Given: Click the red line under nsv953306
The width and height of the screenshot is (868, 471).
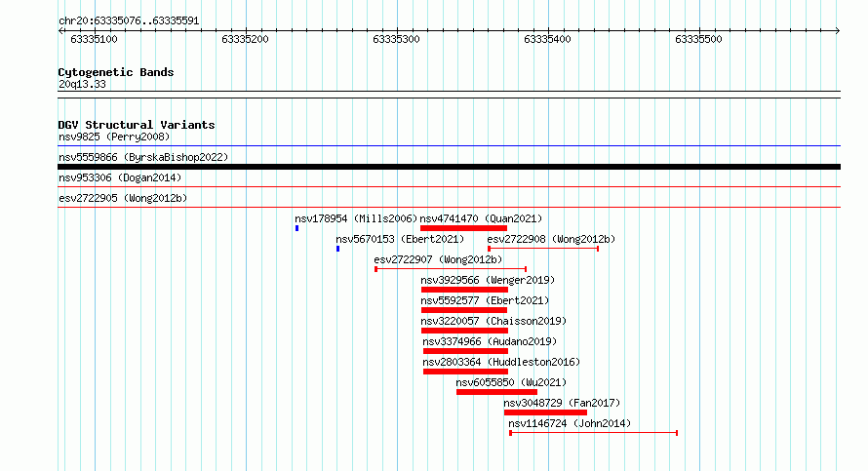Looking at the screenshot, I should (449, 187).
